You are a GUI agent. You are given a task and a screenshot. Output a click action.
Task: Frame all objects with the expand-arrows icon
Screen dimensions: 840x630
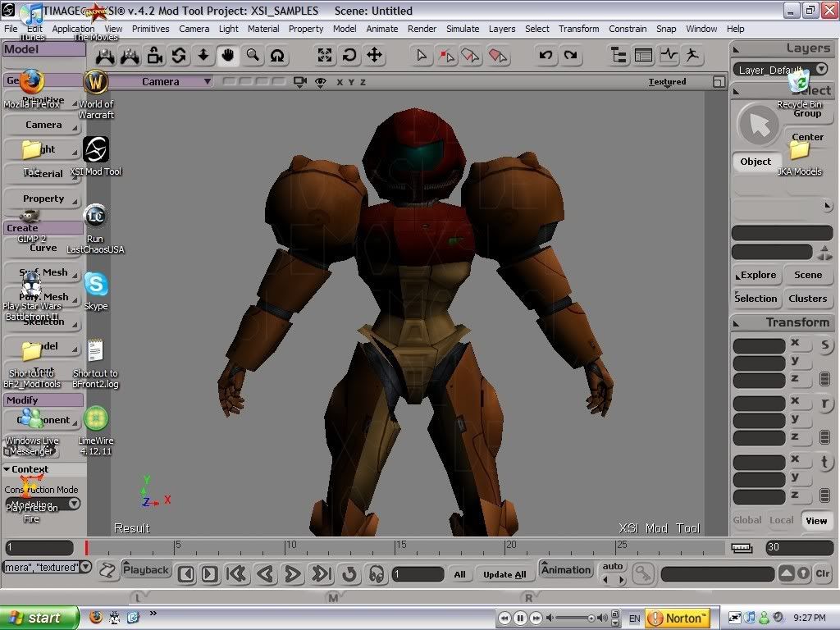point(324,55)
